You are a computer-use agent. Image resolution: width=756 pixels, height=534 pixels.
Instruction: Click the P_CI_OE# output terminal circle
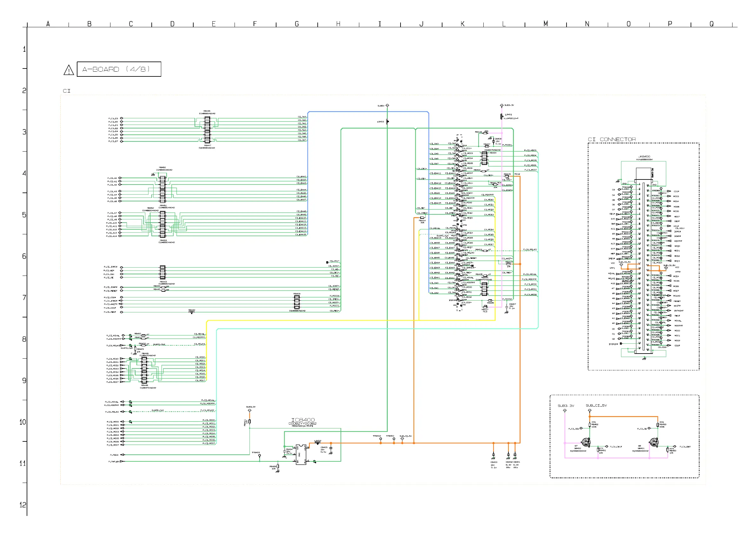pyautogui.click(x=675, y=446)
